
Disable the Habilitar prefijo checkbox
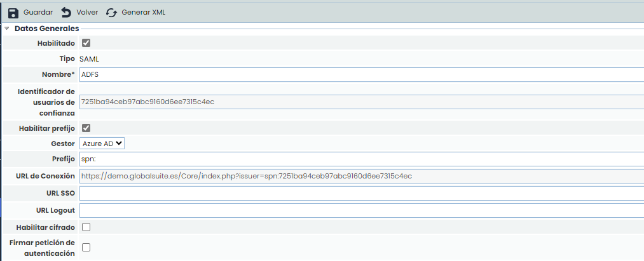pos(86,128)
